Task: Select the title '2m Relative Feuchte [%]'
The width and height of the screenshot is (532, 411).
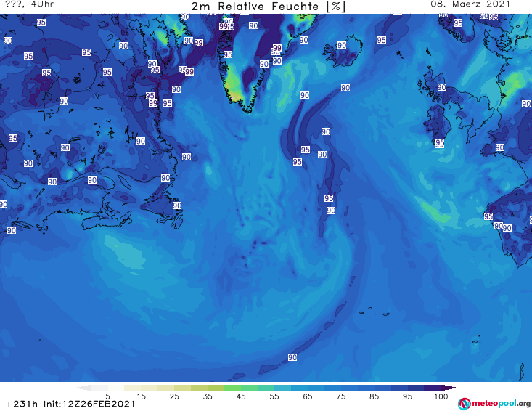Action: [269, 7]
